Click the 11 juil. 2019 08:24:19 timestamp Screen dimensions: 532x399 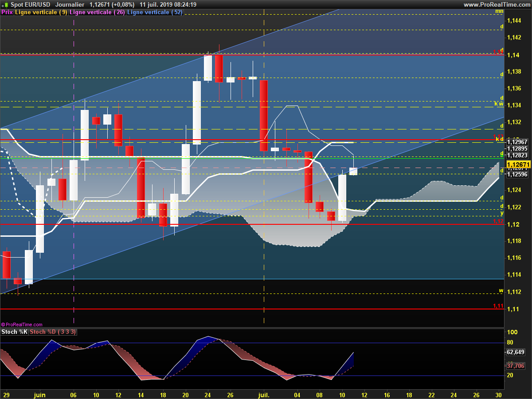point(168,4)
